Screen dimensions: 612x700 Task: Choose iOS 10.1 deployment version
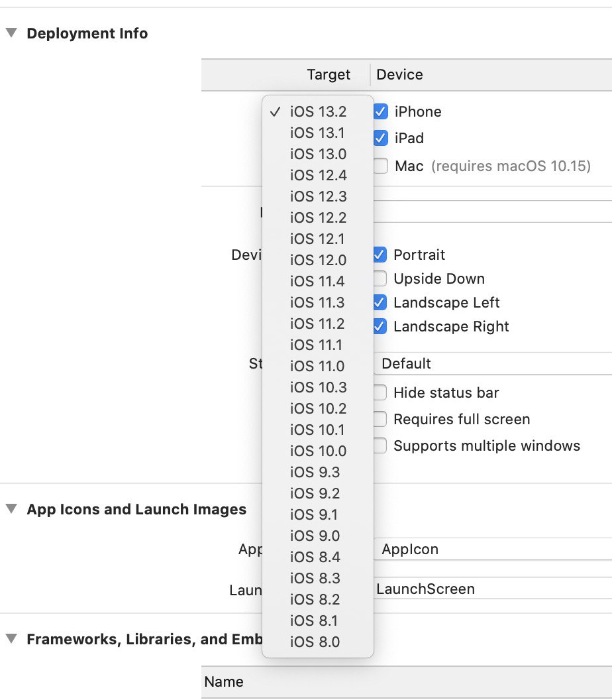click(318, 430)
